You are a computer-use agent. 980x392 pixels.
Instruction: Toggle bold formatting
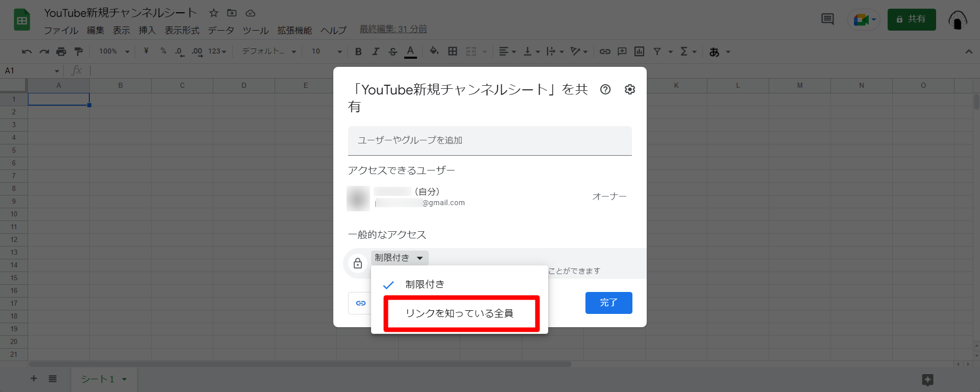(358, 52)
